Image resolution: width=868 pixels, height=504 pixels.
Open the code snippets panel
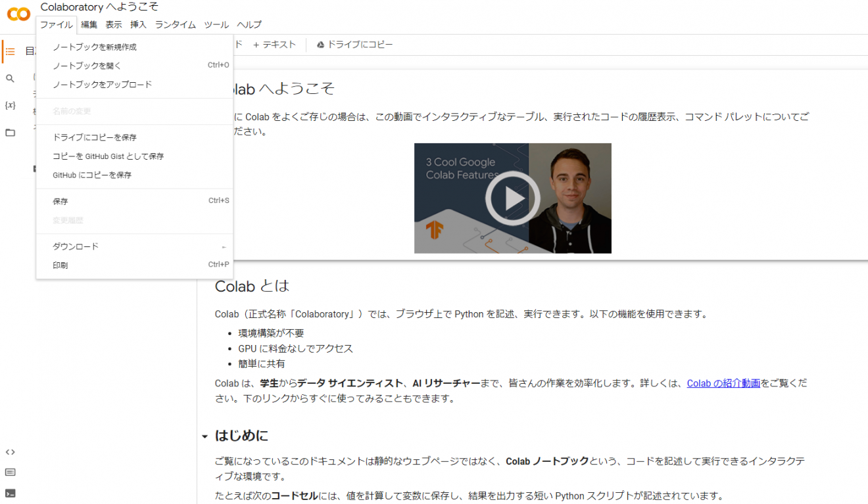coord(10,451)
